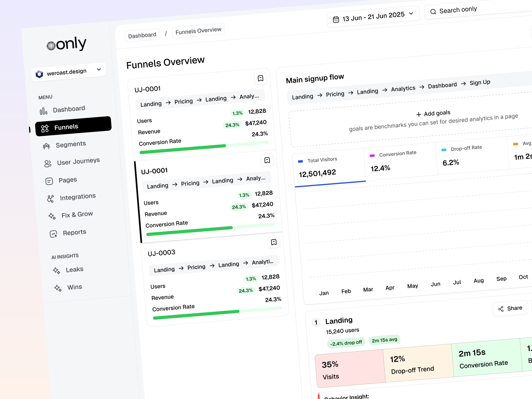Toggle bookmark on the first UJ-0001 card
Viewport: 532px width, 399px height.
[260, 78]
